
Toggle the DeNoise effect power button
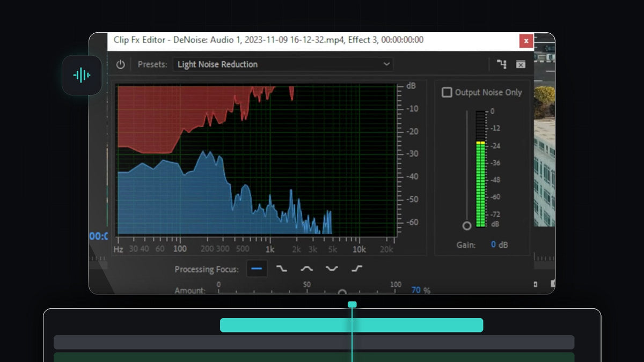point(121,64)
